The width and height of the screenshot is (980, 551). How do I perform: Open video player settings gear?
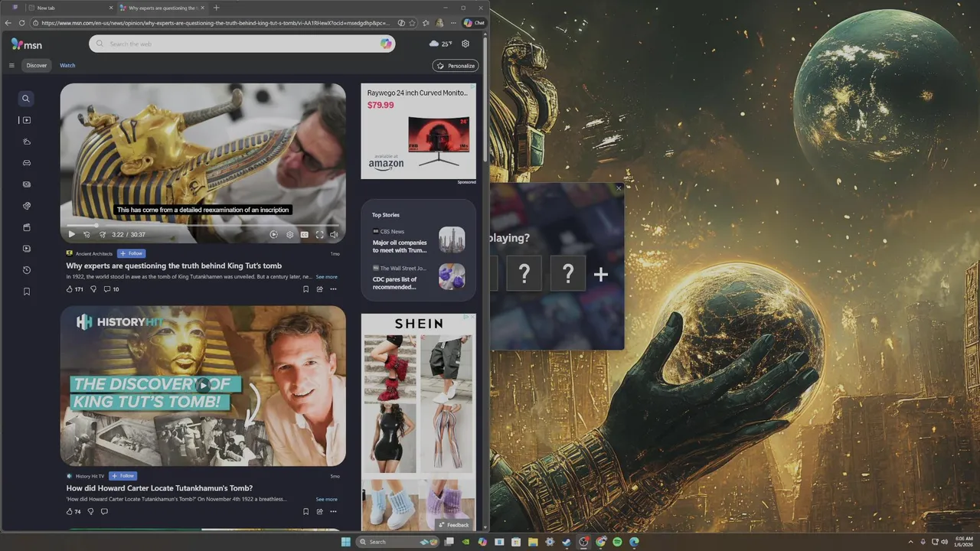[x=289, y=235]
